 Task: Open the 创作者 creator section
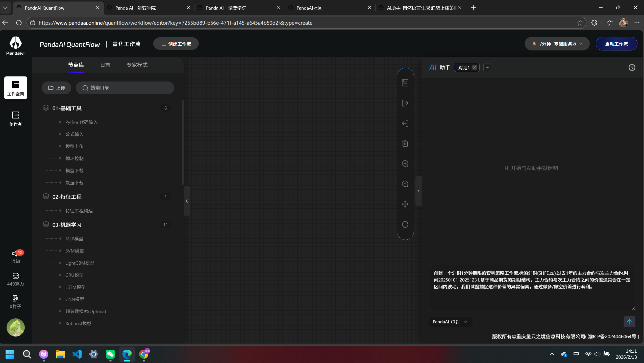16,119
